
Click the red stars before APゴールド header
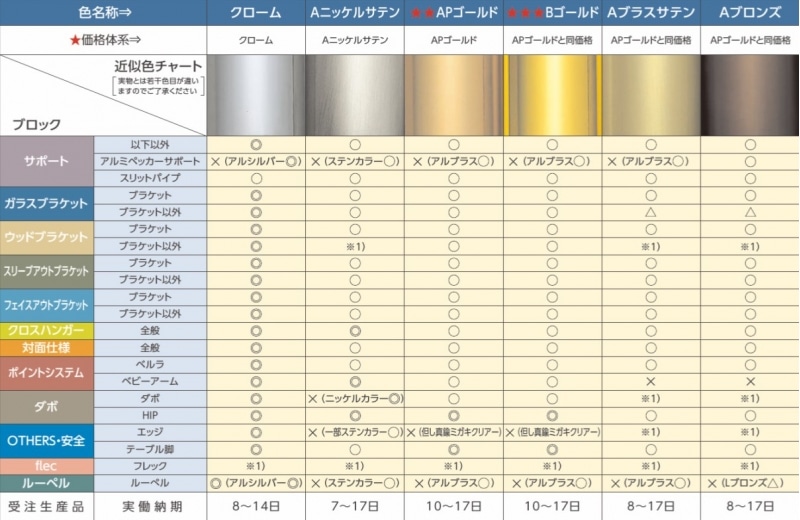[422, 13]
